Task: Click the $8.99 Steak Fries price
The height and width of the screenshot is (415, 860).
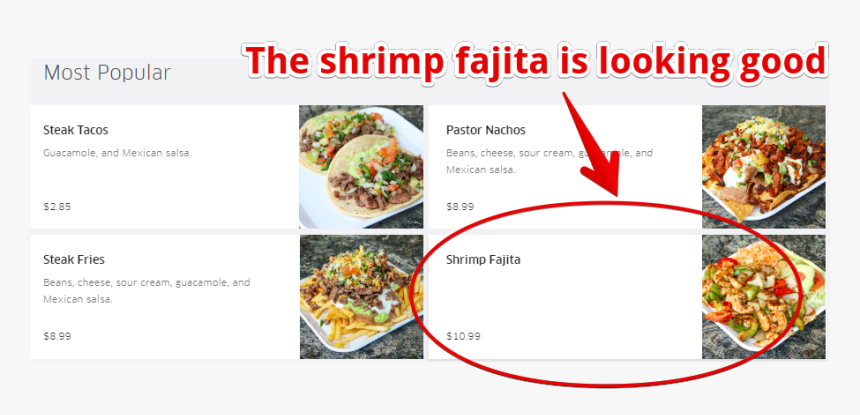Action: 57,336
